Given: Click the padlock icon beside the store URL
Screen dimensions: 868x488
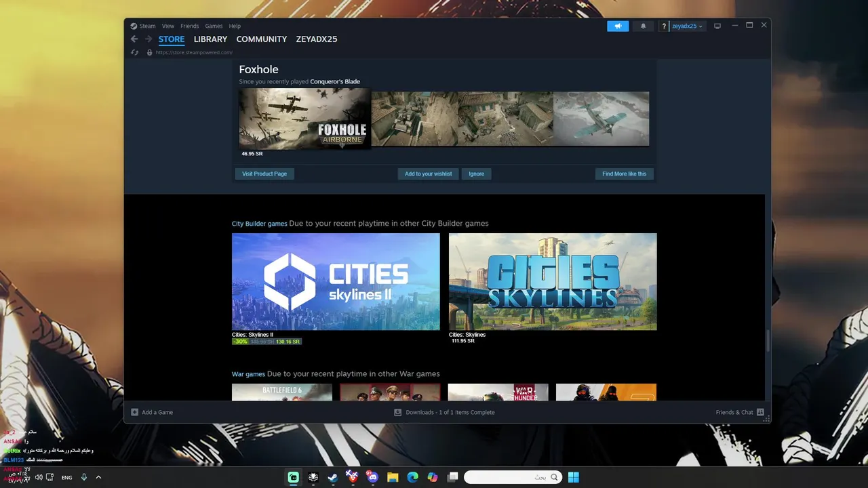Looking at the screenshot, I should point(149,52).
